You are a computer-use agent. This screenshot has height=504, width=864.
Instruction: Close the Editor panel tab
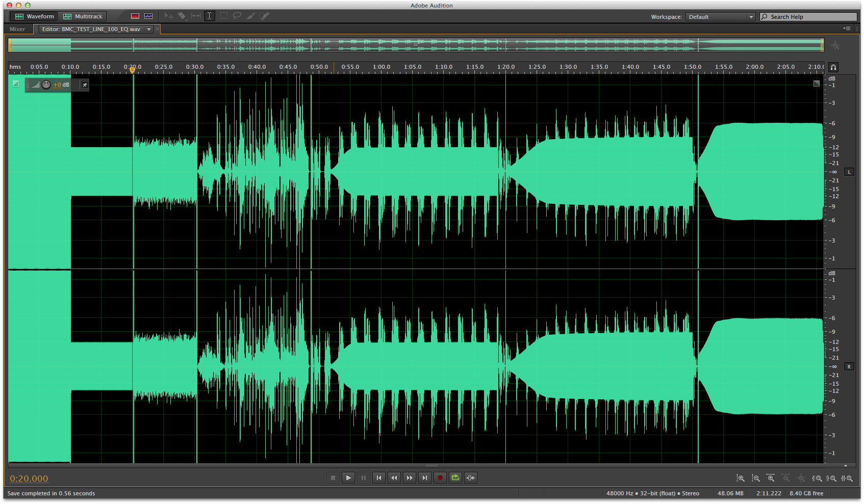(x=157, y=29)
